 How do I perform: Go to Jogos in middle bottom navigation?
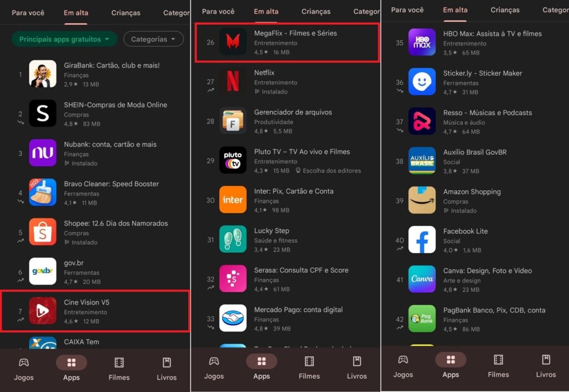[214, 368]
